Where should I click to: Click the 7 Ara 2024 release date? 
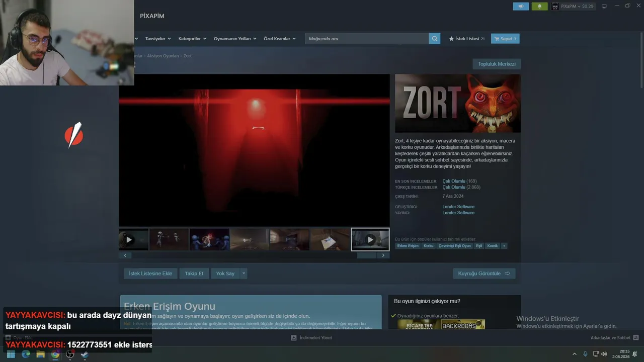coord(453,196)
